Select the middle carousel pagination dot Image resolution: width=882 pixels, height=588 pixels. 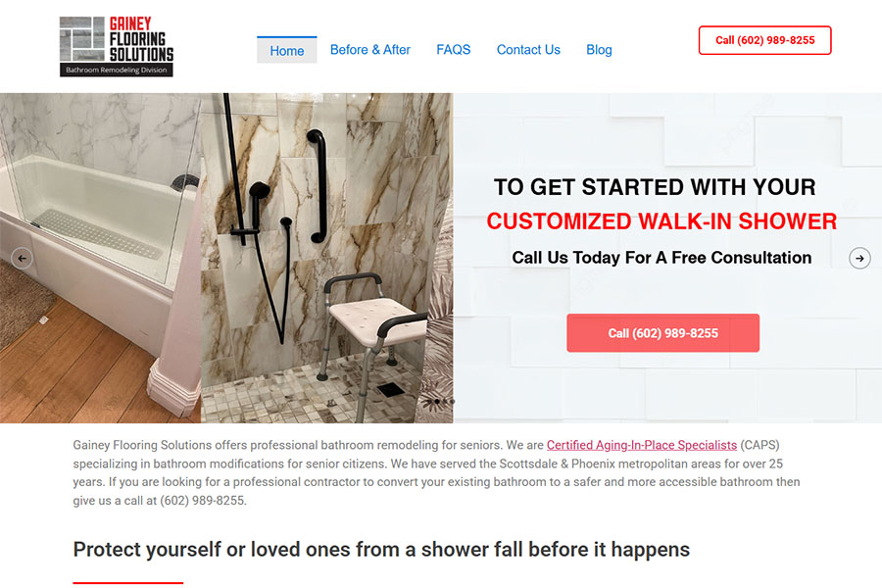[x=445, y=401]
